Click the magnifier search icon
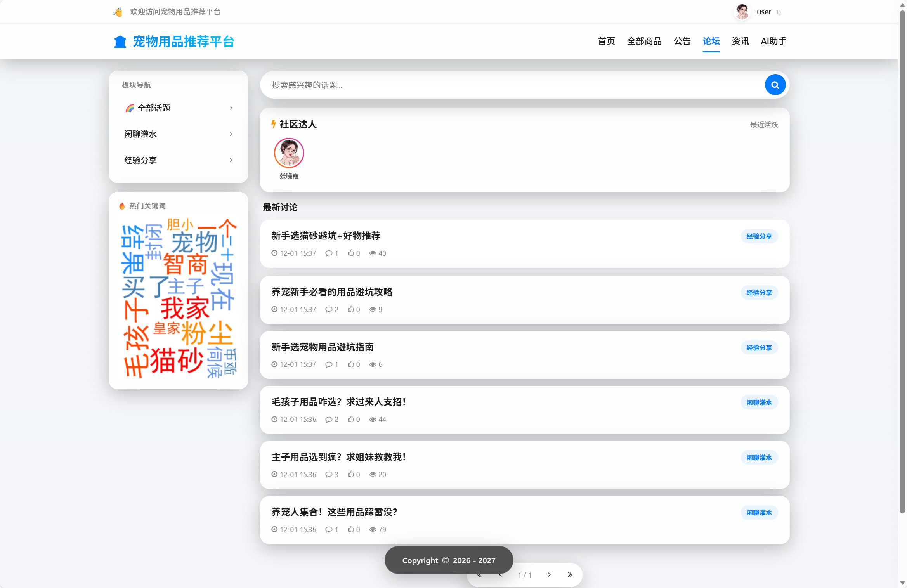The height and width of the screenshot is (588, 907). [x=775, y=85]
